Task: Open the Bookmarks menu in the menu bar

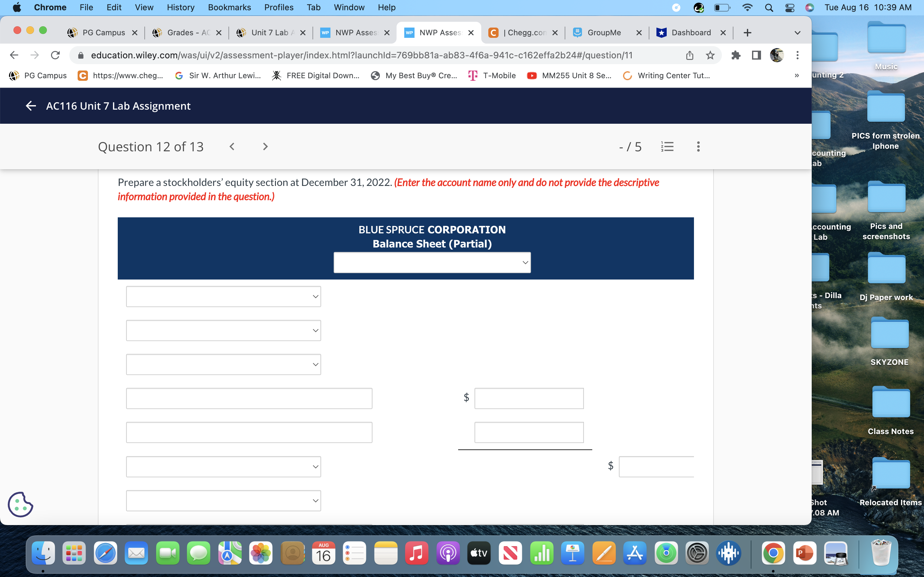Action: pos(229,7)
